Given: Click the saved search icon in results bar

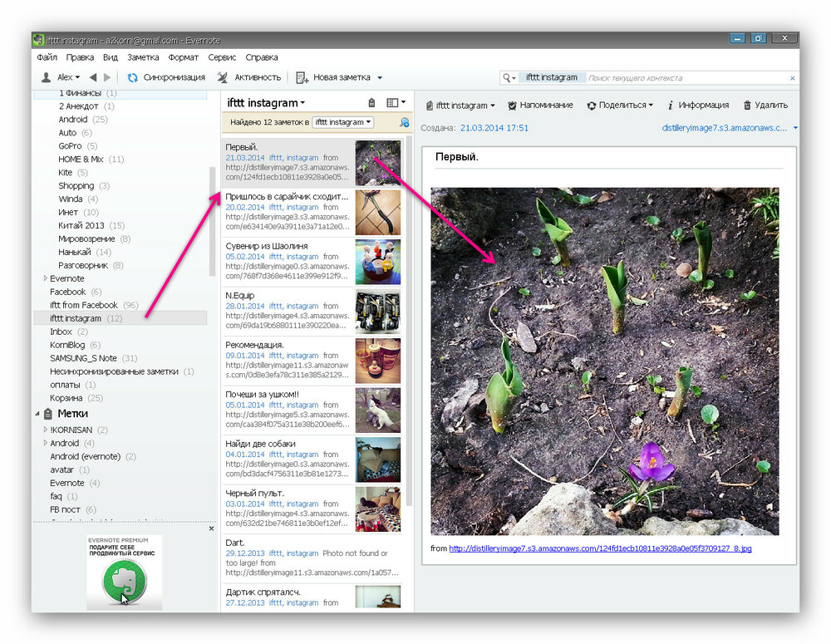Looking at the screenshot, I should coord(405,122).
